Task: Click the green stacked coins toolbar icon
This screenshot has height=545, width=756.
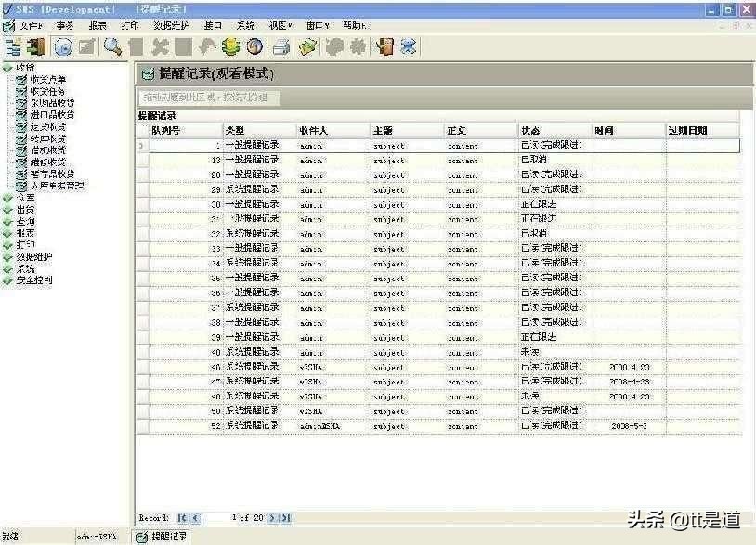Action: pyautogui.click(x=231, y=46)
